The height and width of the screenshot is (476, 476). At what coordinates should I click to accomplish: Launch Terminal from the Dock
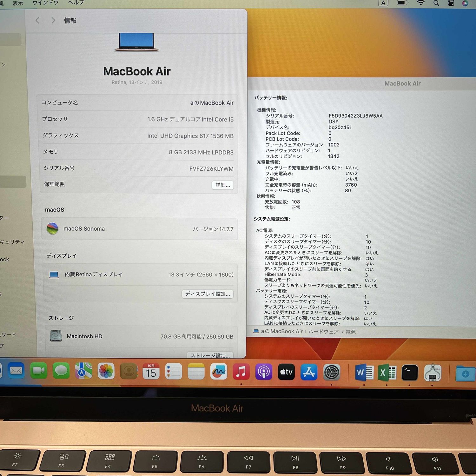[x=409, y=373]
